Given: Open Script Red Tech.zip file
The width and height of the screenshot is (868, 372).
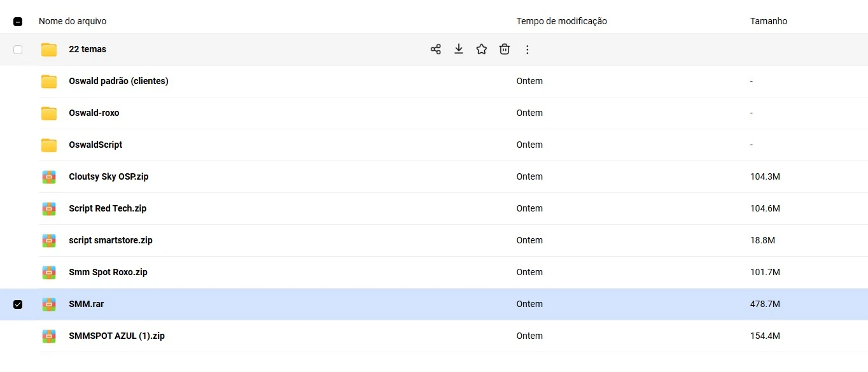Looking at the screenshot, I should 108,208.
